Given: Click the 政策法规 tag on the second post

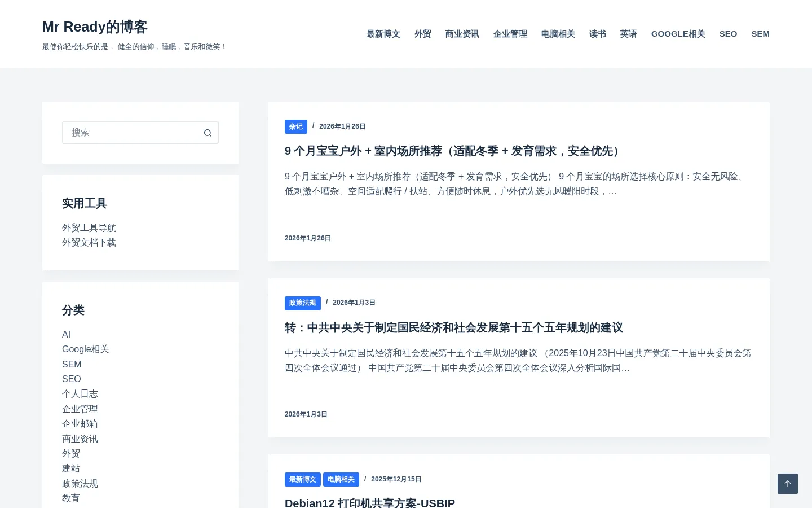Looking at the screenshot, I should [x=303, y=303].
